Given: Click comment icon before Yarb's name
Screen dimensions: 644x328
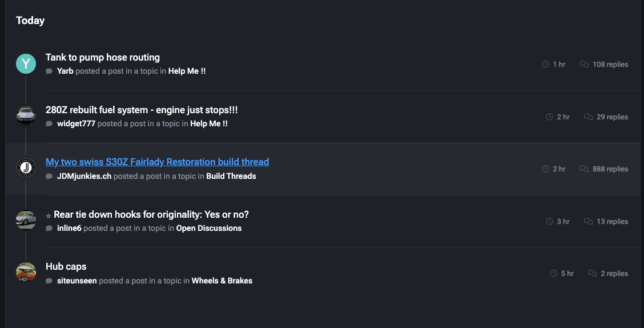Looking at the screenshot, I should 49,71.
